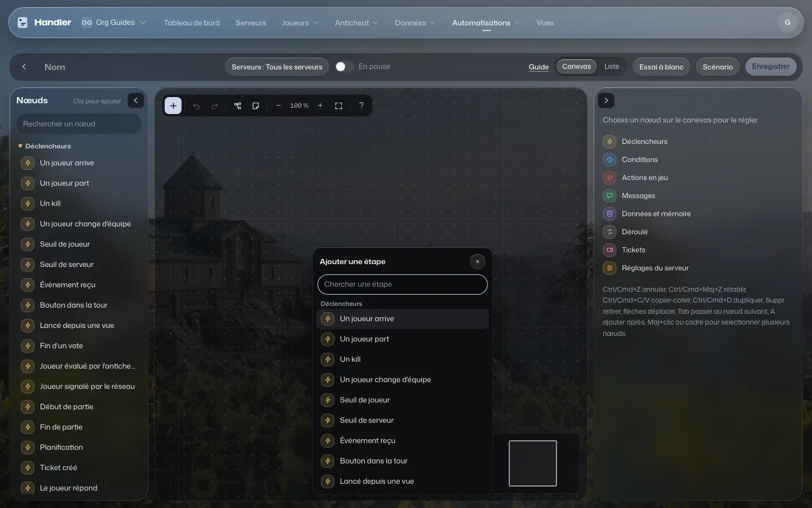Switch to Canevas view
Screen dimensions: 812x508
576,67
